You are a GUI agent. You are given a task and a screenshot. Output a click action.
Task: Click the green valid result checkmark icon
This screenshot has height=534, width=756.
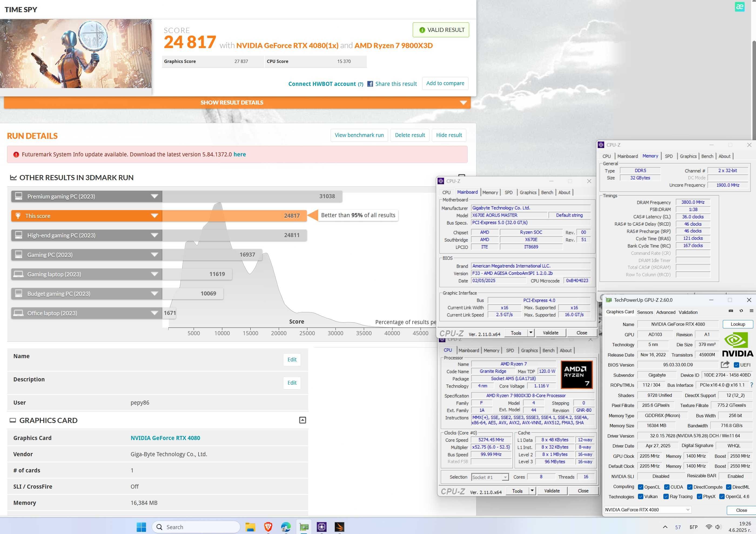[422, 30]
